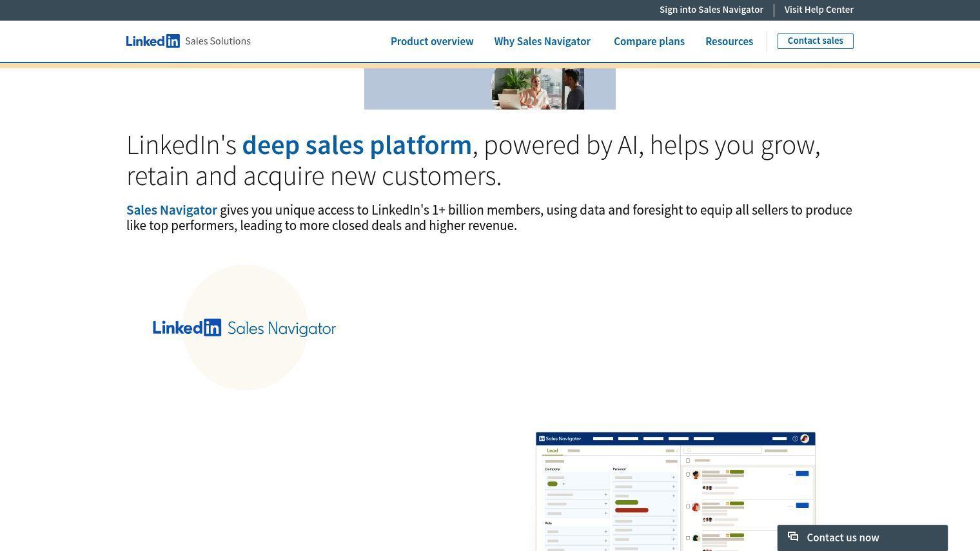The width and height of the screenshot is (980, 551).
Task: Open Sales Solutions home link
Action: (x=218, y=41)
